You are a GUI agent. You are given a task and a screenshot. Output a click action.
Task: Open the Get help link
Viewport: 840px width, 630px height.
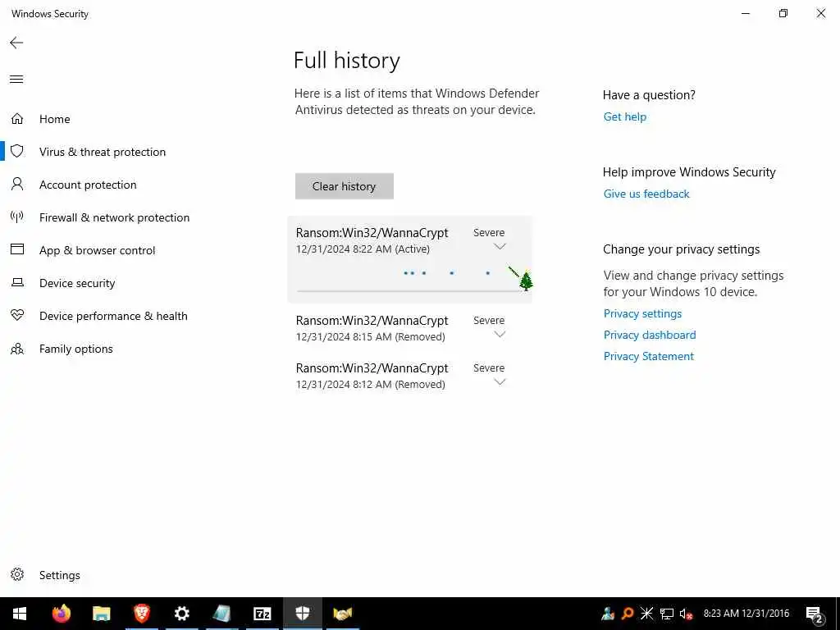pyautogui.click(x=624, y=116)
